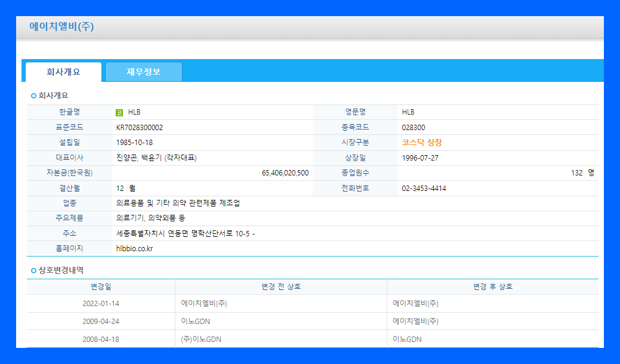Click the 에이치엘비(주) page title
This screenshot has width=620, height=364.
tap(61, 26)
